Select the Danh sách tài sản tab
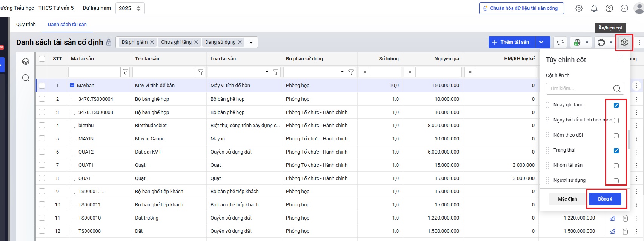Viewport: 644px width, 241px height. pyautogui.click(x=67, y=25)
